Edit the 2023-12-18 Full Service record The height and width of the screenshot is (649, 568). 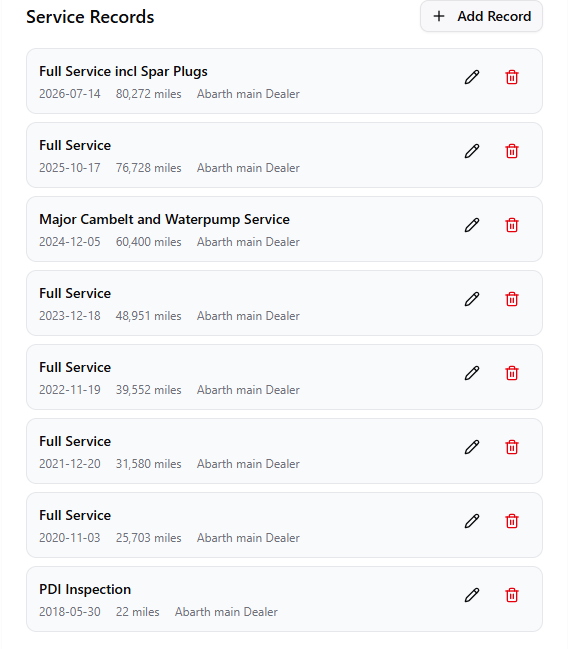tap(472, 299)
